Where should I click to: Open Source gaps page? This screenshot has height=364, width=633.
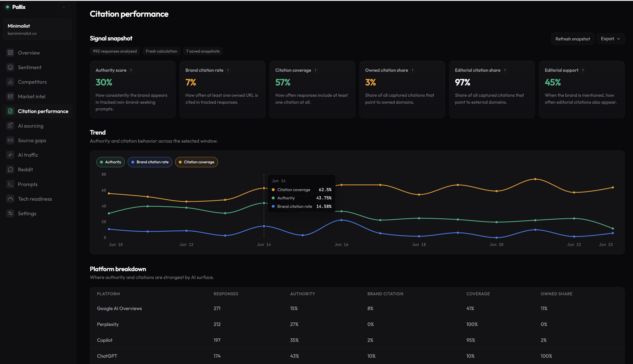coord(37,140)
